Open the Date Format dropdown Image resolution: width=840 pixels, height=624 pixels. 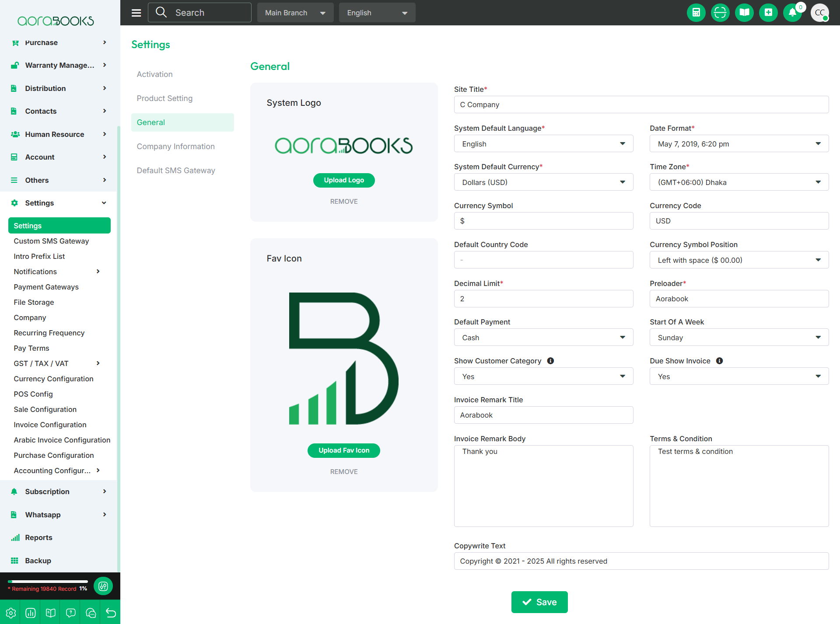pos(739,144)
